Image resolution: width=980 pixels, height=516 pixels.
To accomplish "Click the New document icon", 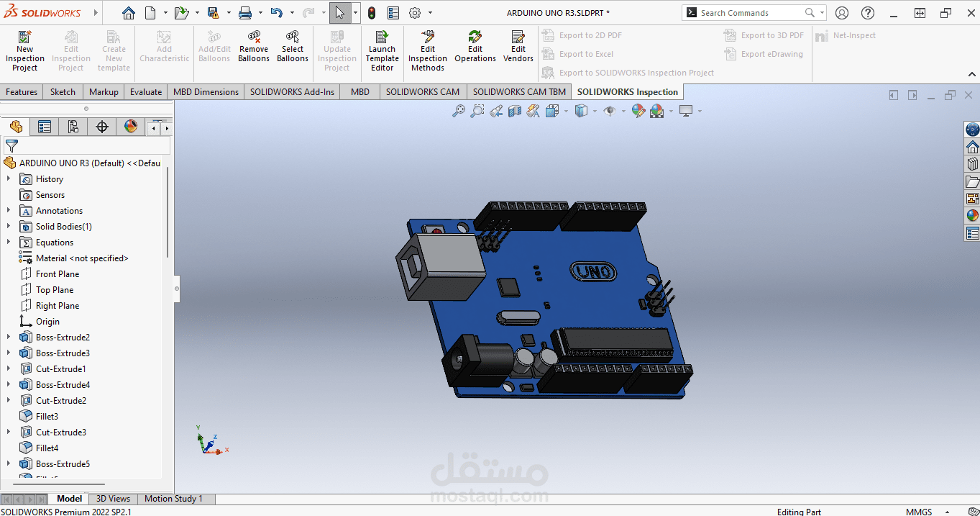I will click(x=150, y=13).
